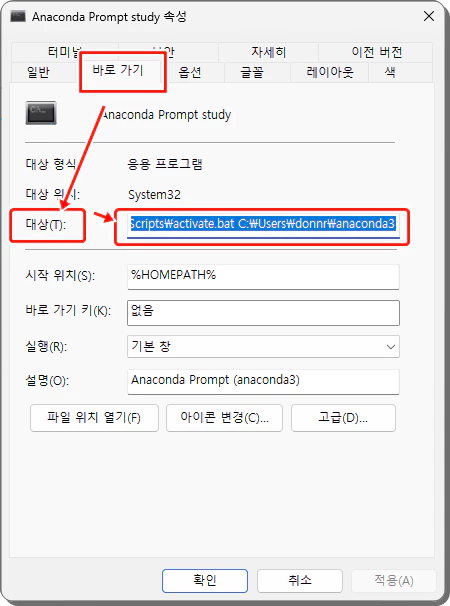Switch to the 글꼴 tab

pos(252,72)
